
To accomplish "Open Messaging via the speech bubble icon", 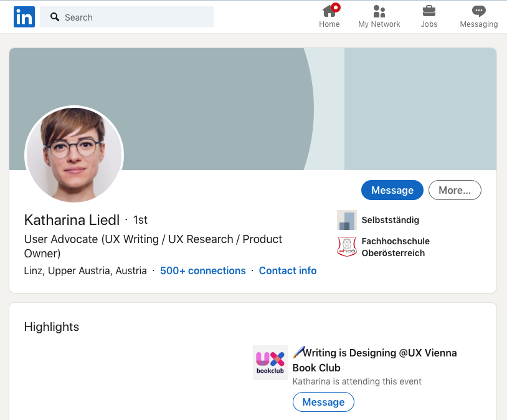I will 478,17.
